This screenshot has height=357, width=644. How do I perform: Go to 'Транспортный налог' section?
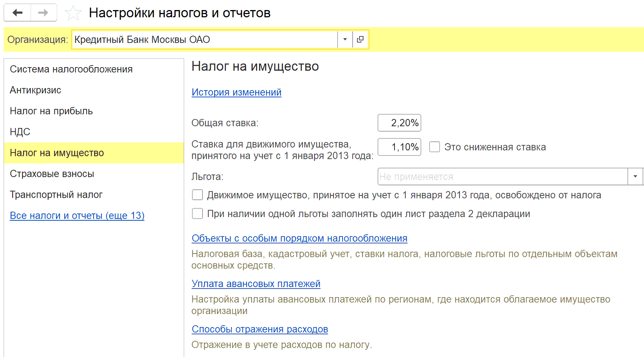pos(56,195)
